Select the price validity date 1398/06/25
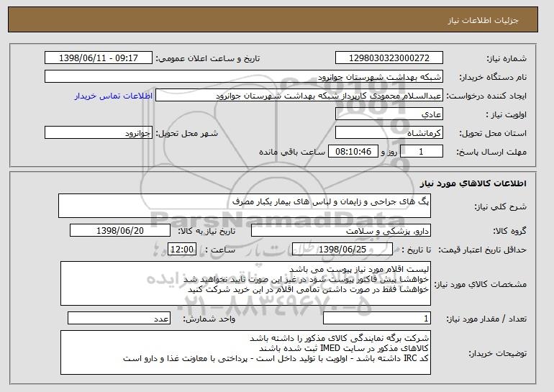 (342, 250)
